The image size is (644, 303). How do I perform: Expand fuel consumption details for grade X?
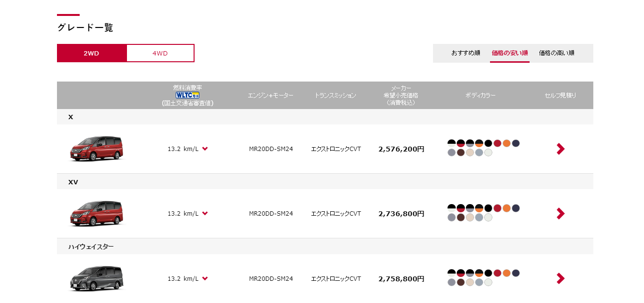tap(205, 149)
